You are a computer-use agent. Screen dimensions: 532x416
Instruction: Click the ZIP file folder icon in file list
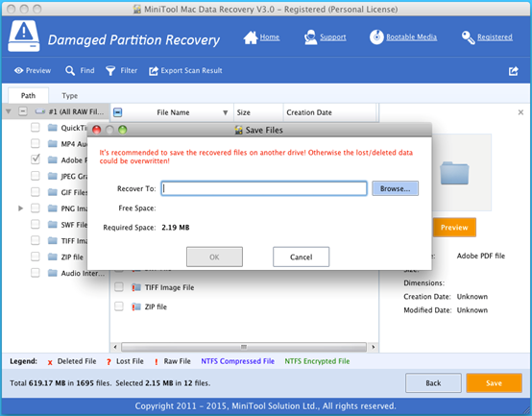pyautogui.click(x=136, y=306)
